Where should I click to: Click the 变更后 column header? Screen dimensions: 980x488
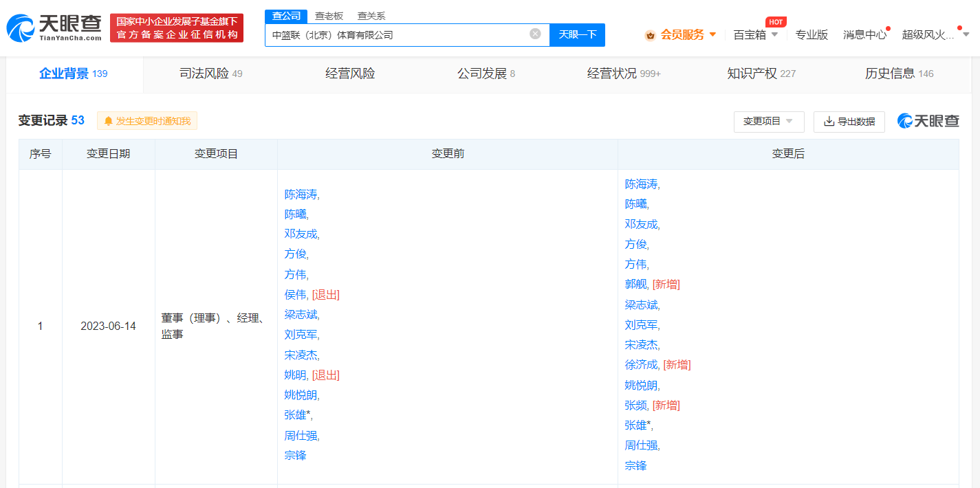pyautogui.click(x=788, y=154)
